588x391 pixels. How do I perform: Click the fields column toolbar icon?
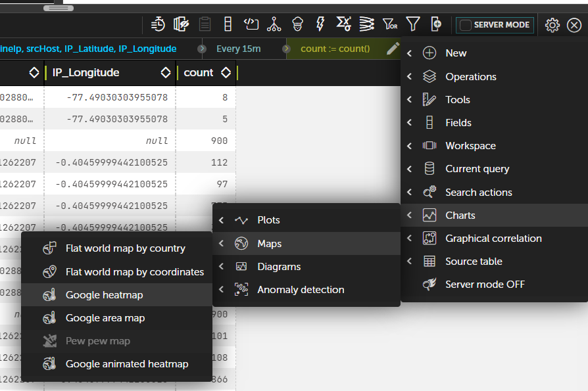click(x=228, y=24)
